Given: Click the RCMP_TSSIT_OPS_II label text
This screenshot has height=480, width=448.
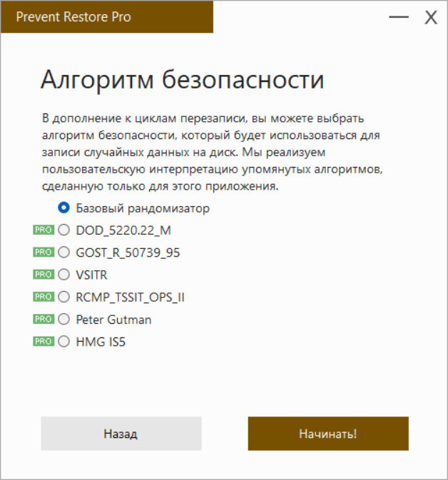Looking at the screenshot, I should click(x=130, y=297).
